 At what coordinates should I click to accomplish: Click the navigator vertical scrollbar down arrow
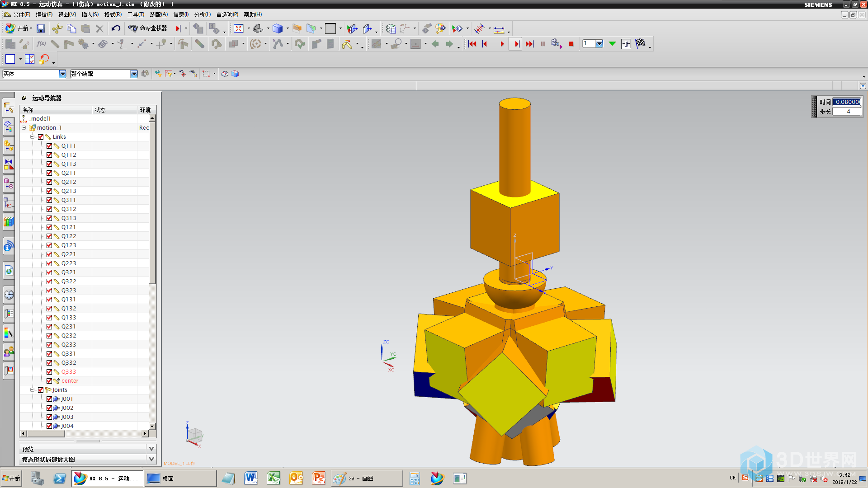coord(152,426)
